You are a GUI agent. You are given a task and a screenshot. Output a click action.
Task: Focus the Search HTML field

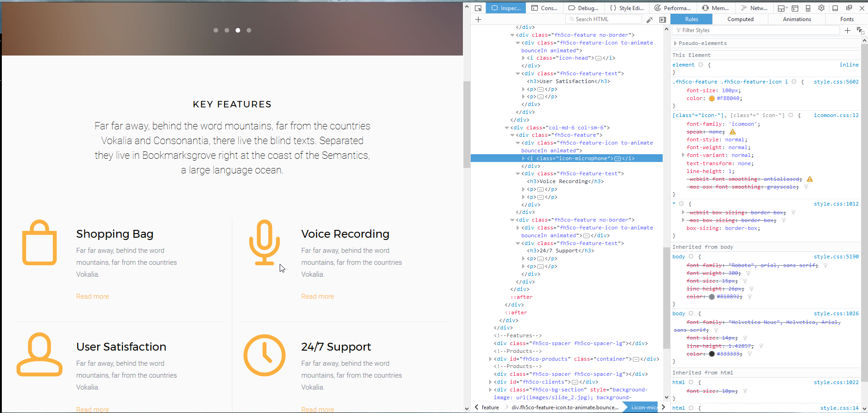[x=604, y=19]
